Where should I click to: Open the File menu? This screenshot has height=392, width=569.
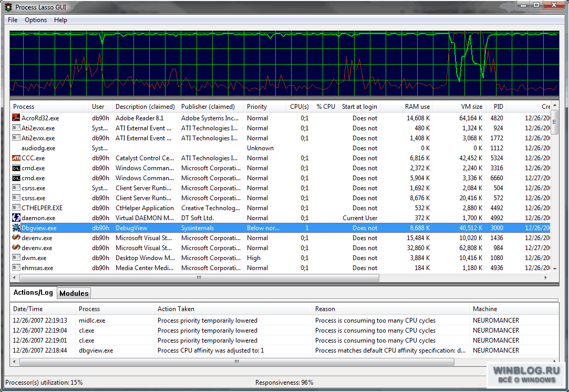tap(13, 20)
